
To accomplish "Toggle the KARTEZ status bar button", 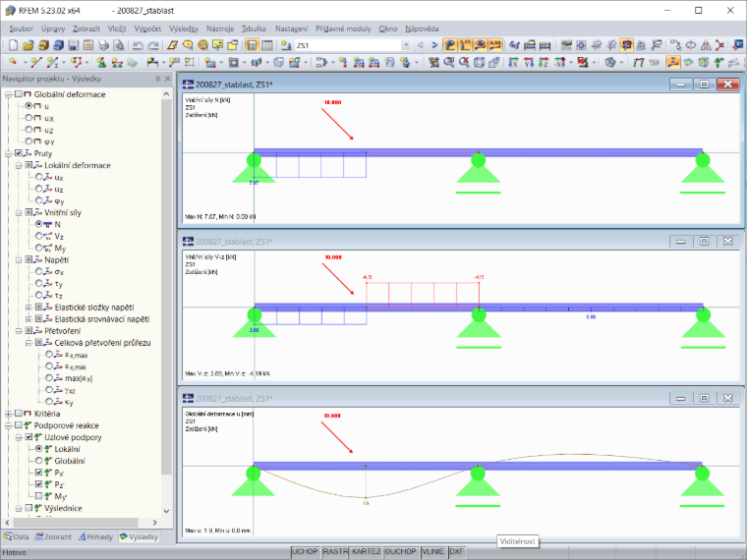I will click(366, 551).
